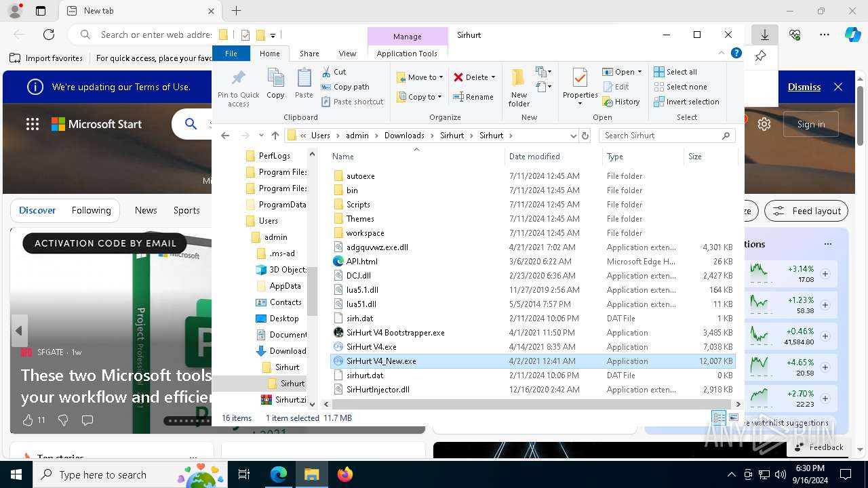
Task: Click Import favorites in Edge
Action: tap(46, 58)
